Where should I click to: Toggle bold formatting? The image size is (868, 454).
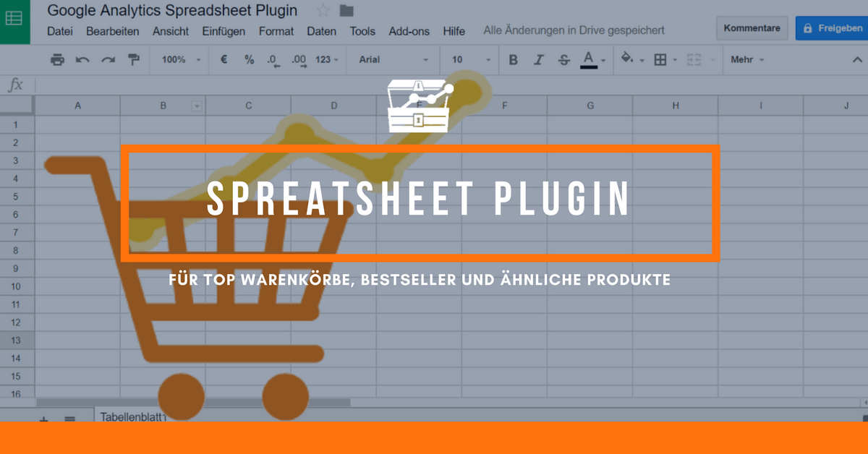[x=513, y=60]
